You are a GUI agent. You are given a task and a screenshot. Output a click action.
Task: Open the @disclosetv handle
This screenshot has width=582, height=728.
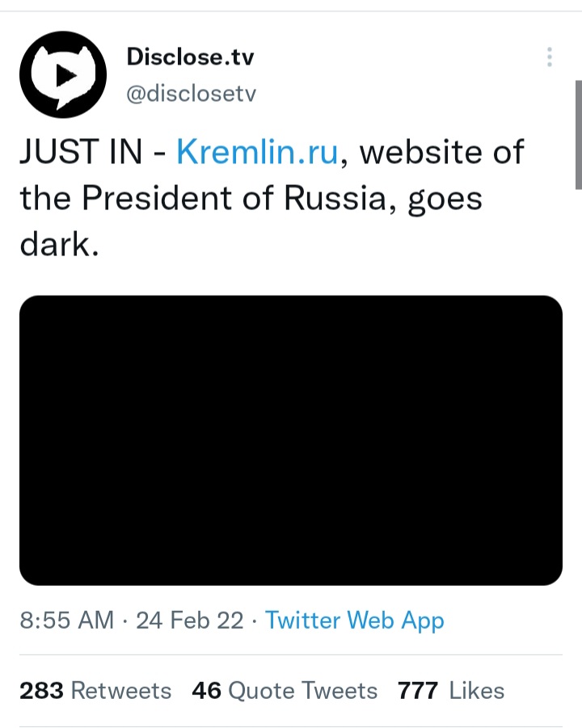191,93
